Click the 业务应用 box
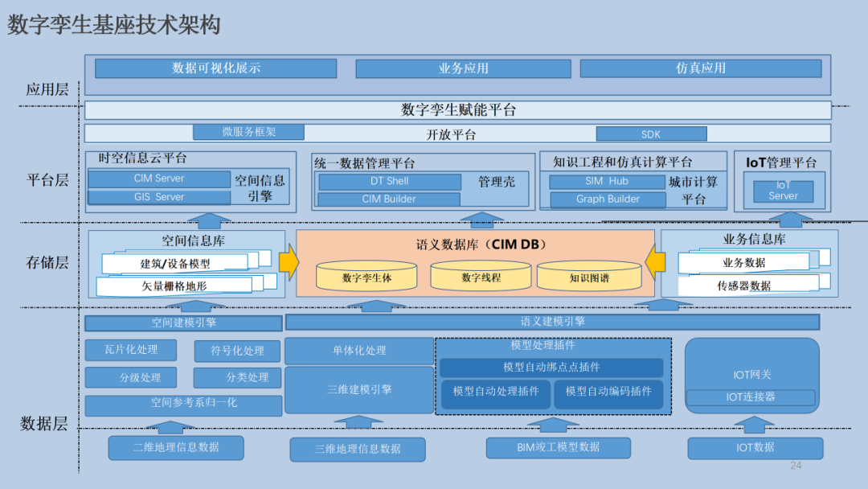Screen dimensions: 868x489 tap(464, 68)
